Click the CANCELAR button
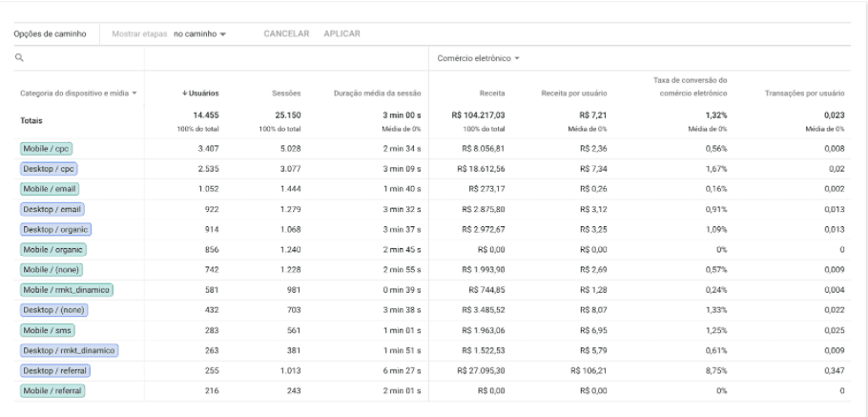The height and width of the screenshot is (417, 868). click(x=286, y=34)
